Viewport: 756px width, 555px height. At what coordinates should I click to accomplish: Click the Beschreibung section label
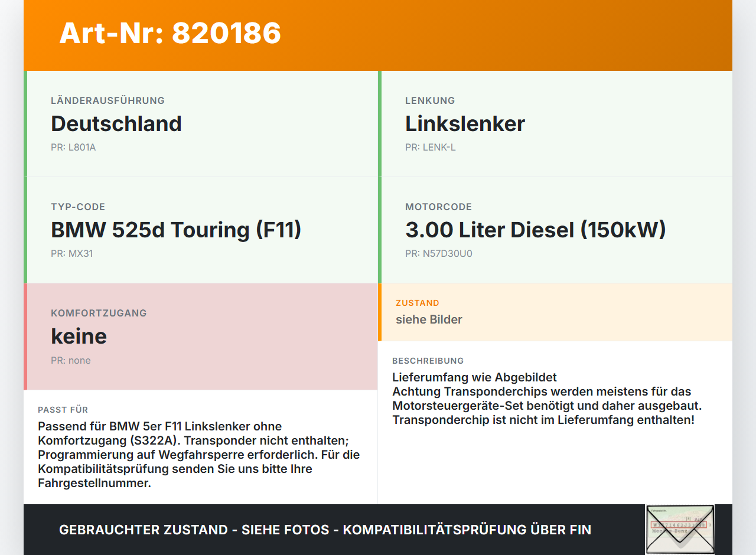[x=428, y=361]
